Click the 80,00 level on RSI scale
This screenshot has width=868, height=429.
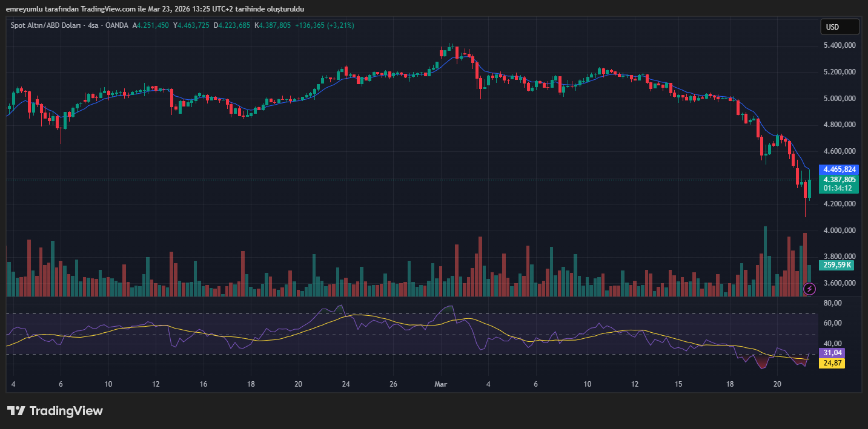click(833, 303)
